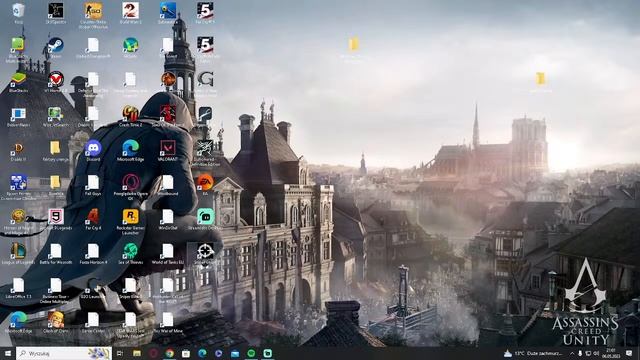Launch the Sea of Thieves shortcut
This screenshot has width=640, height=360.
point(131,253)
